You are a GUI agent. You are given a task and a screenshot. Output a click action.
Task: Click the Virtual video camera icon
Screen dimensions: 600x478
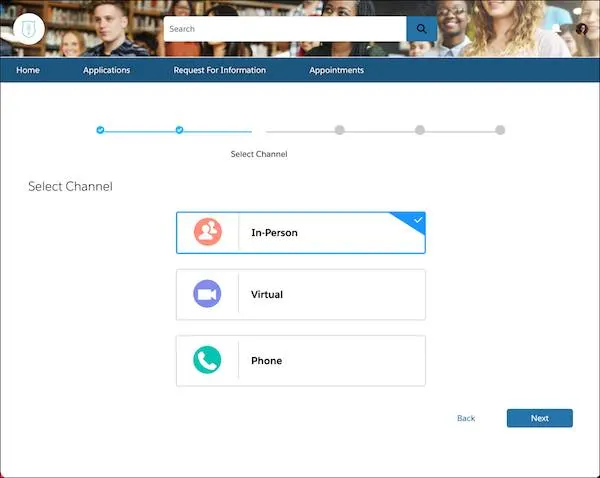point(207,294)
